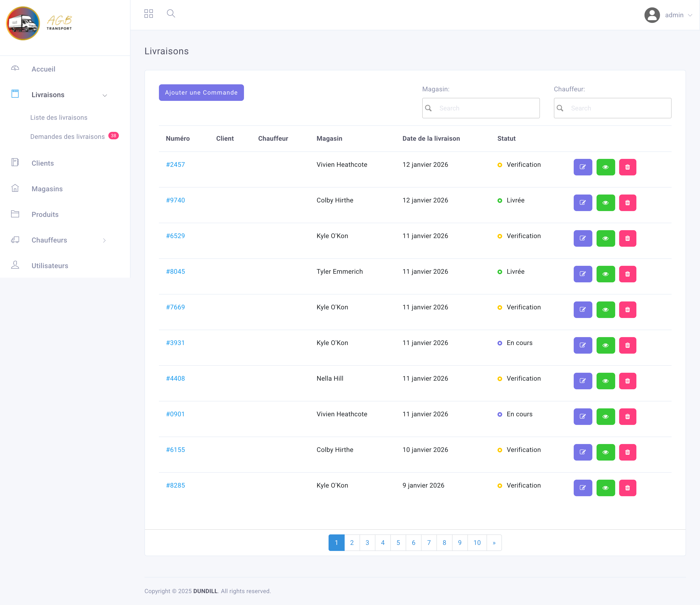View delivery #8045 with eye icon
Screen dimensions: 700x605
[605, 274]
